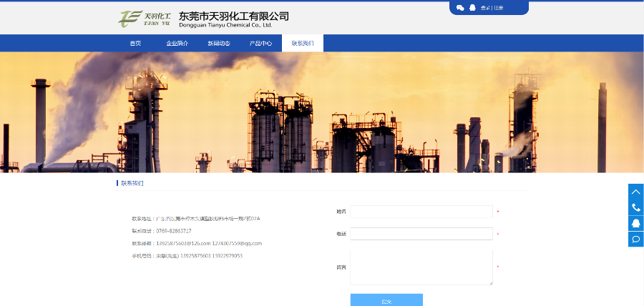Click the email 13925875603@126.com text
The image size is (644, 306).
[184, 243]
